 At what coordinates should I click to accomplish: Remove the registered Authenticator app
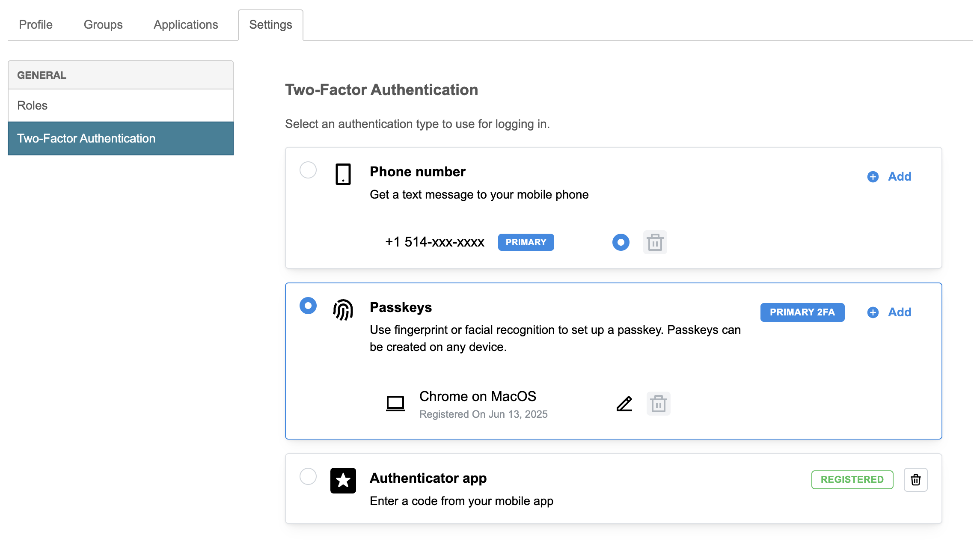915,480
